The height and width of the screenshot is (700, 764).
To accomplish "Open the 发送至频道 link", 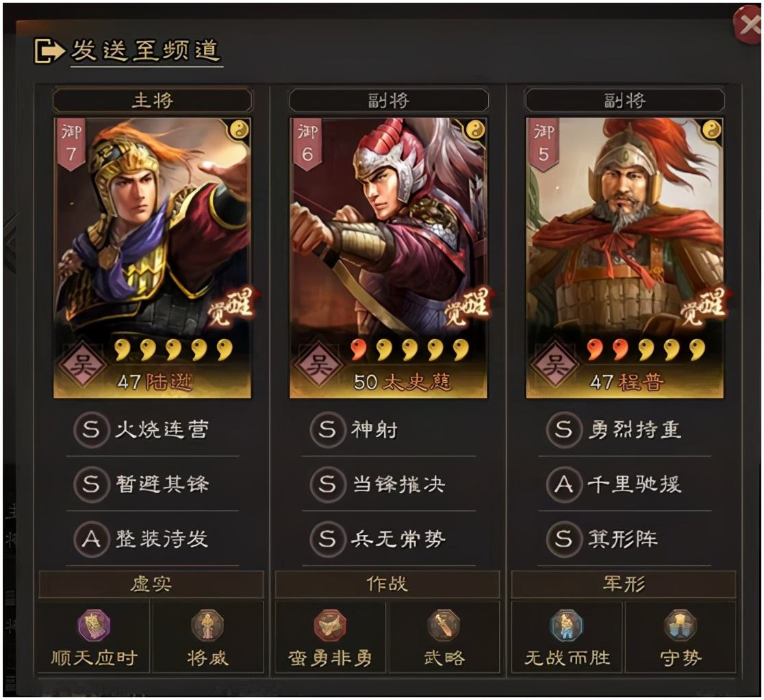I will pyautogui.click(x=147, y=51).
